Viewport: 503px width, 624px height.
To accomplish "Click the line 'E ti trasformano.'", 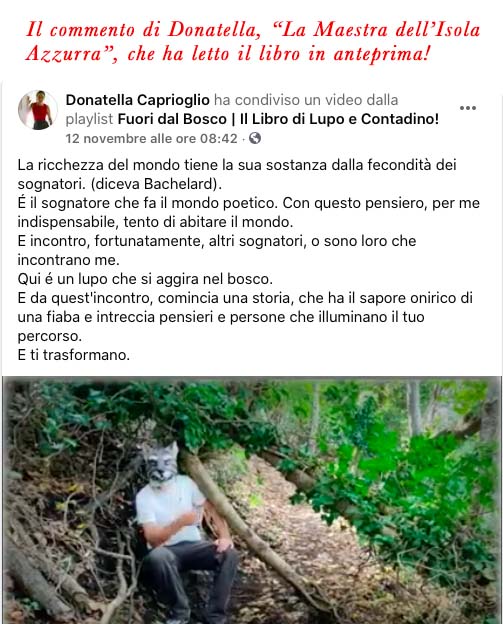I will 74,355.
